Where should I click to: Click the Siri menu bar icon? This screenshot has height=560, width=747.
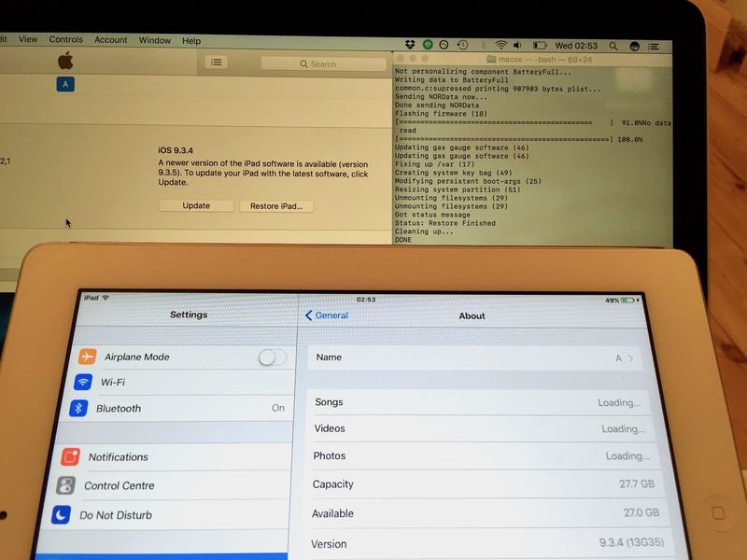[635, 46]
